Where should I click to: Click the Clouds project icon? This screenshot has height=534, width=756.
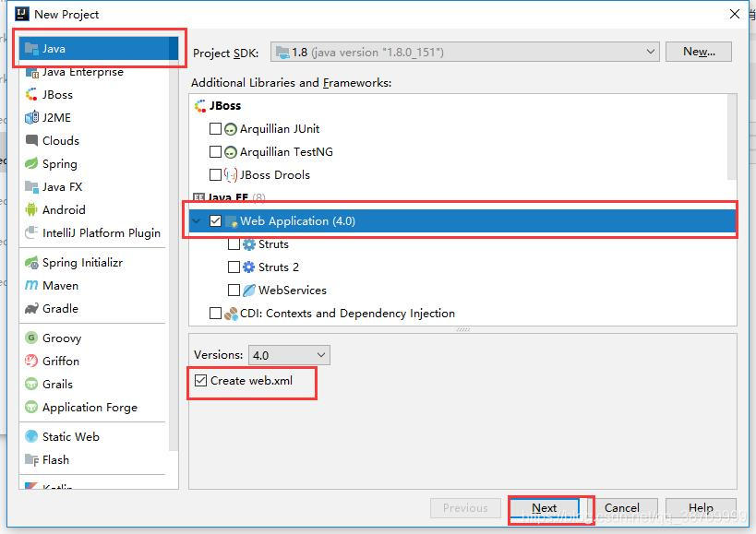31,141
